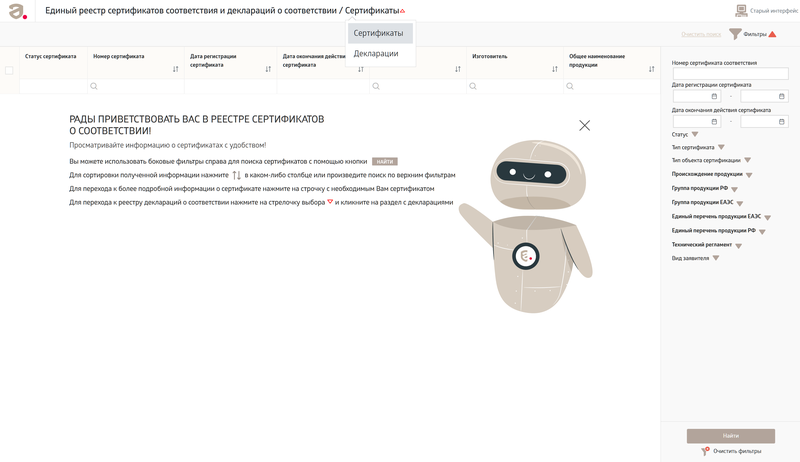Click search icon under Общее наименование продукции
800x462 pixels.
click(570, 86)
